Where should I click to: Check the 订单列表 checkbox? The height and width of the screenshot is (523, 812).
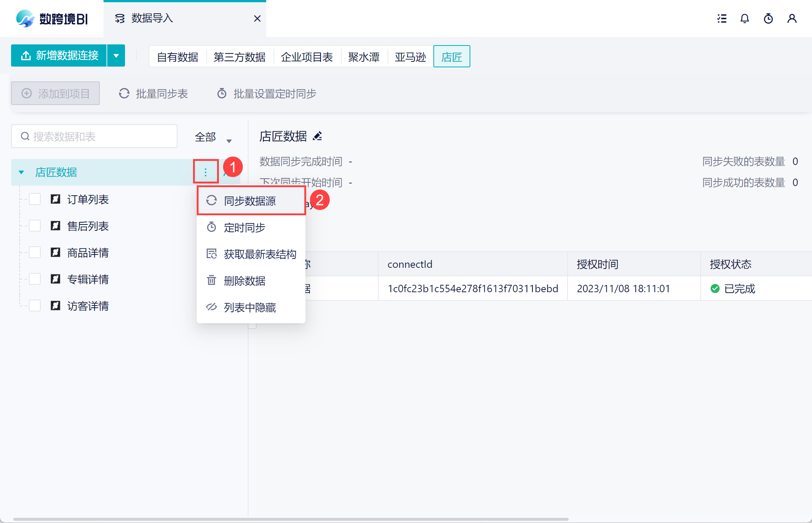click(35, 199)
